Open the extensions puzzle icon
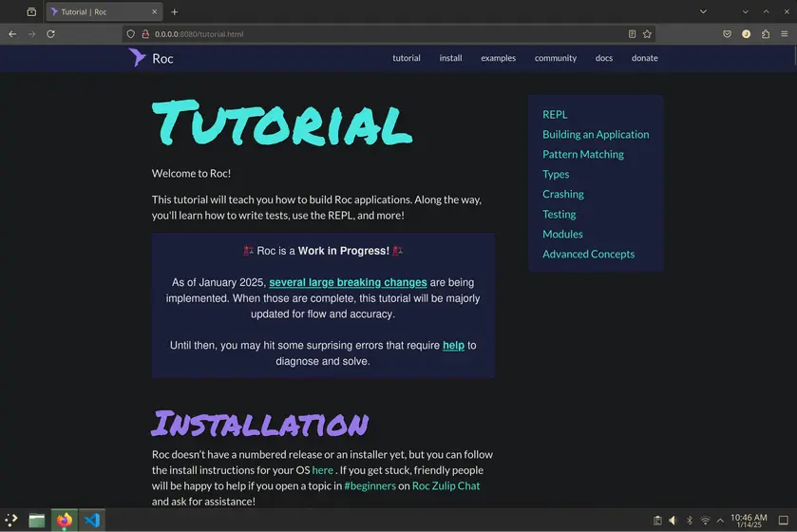This screenshot has height=532, width=797. click(x=766, y=34)
